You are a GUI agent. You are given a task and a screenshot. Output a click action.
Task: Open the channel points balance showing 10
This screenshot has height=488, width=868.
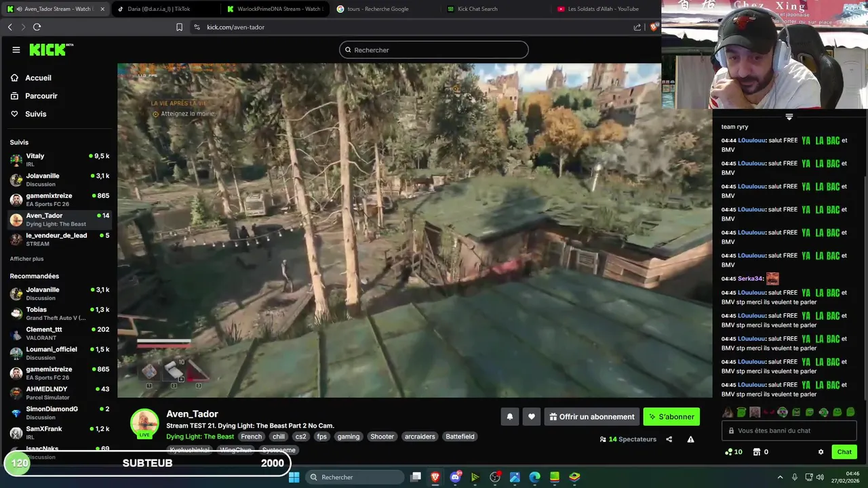[x=734, y=452]
